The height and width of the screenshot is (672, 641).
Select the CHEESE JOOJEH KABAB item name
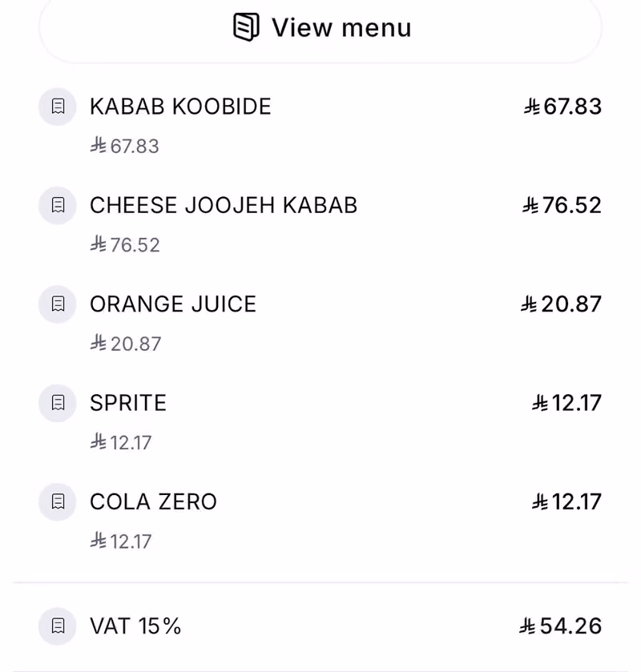pyautogui.click(x=224, y=205)
